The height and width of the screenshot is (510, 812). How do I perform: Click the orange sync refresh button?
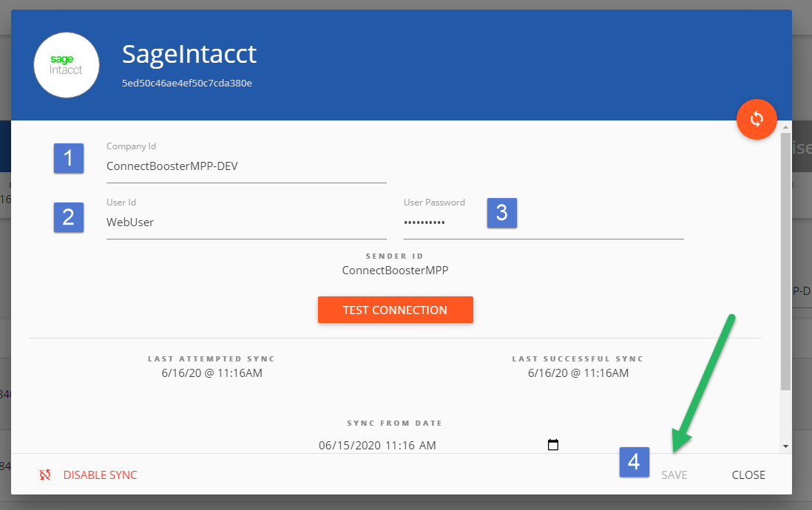click(757, 119)
